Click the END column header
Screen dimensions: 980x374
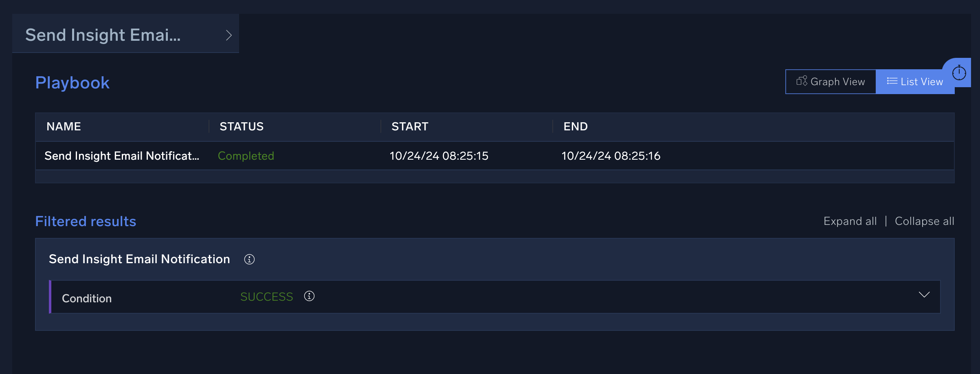[x=575, y=127]
